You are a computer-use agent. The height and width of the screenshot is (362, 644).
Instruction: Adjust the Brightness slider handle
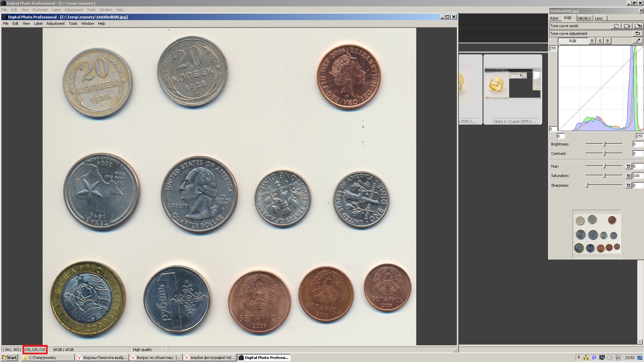[x=604, y=144]
